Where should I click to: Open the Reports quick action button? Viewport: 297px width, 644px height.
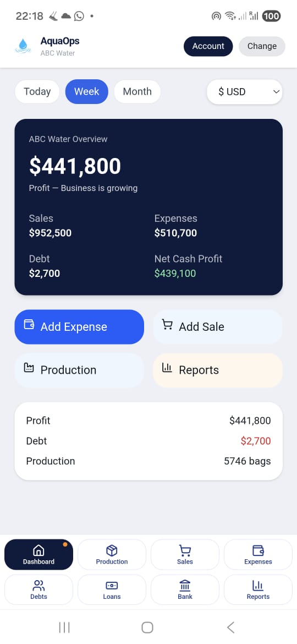pos(217,370)
